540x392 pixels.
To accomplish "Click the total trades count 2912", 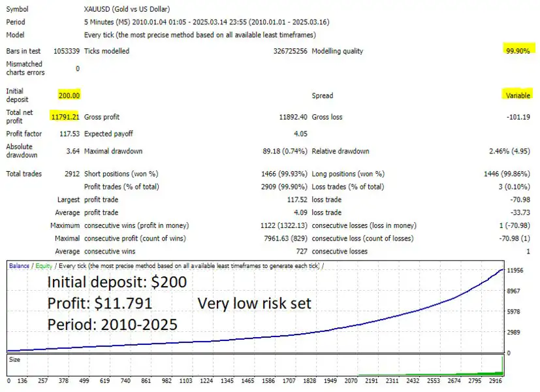I will [x=70, y=174].
